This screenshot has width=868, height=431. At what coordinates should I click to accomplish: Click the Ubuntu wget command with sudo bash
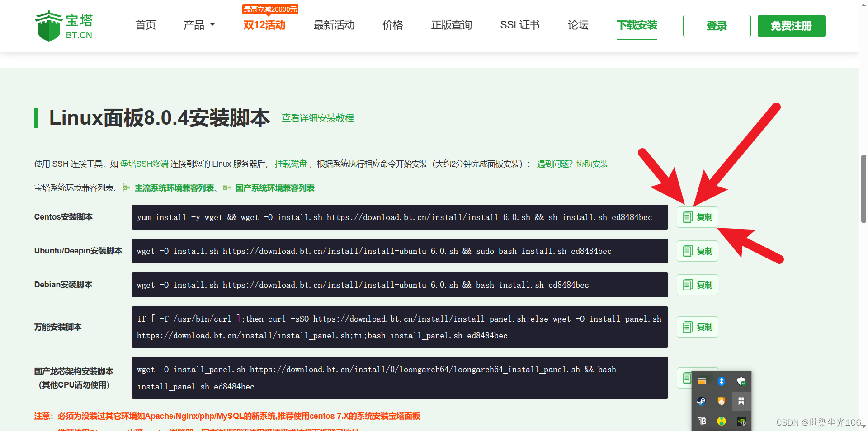click(x=374, y=251)
